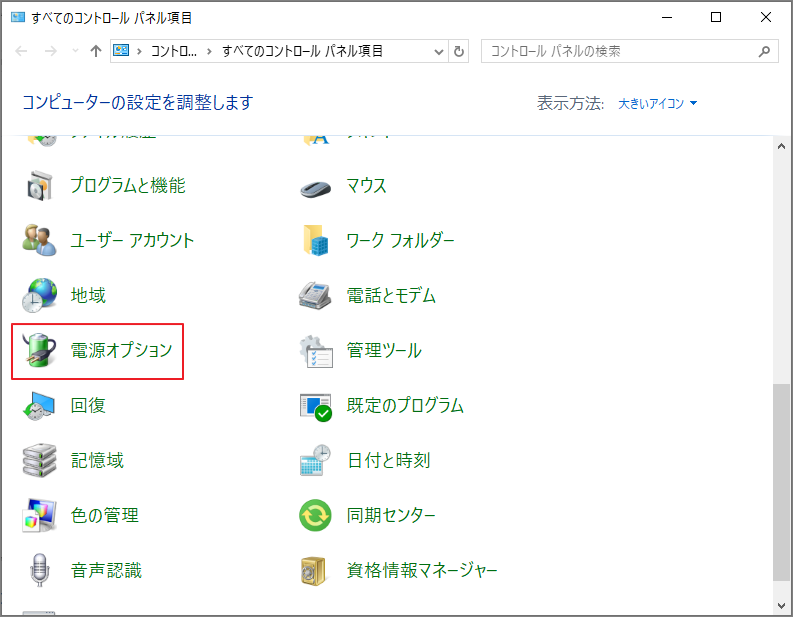This screenshot has height=617, width=793.
Task: Open the 回復 link
Action: point(88,405)
